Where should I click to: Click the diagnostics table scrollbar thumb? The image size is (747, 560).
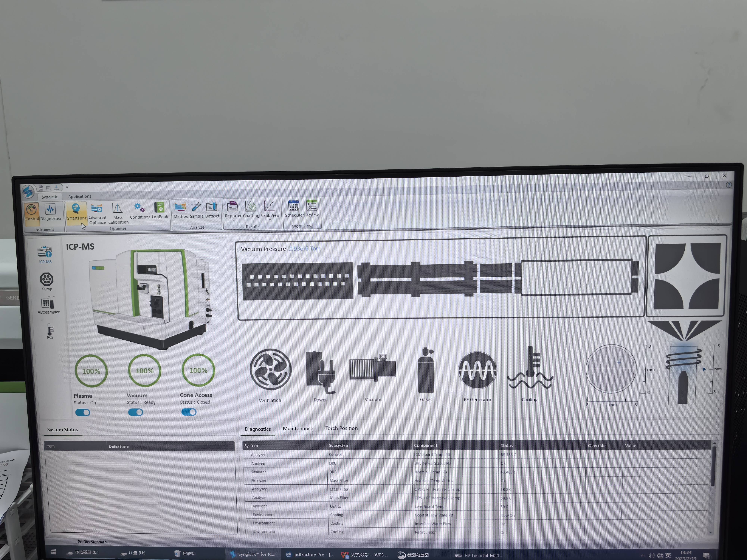713,466
